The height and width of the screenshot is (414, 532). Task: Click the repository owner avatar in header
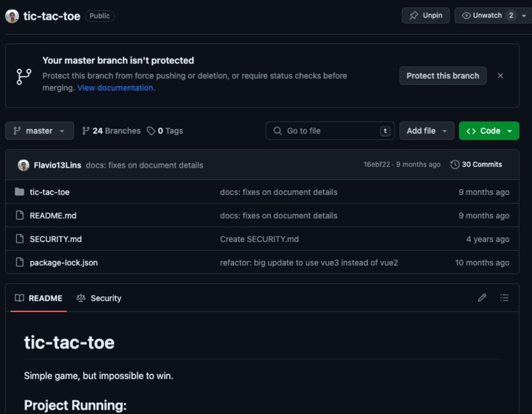click(12, 16)
